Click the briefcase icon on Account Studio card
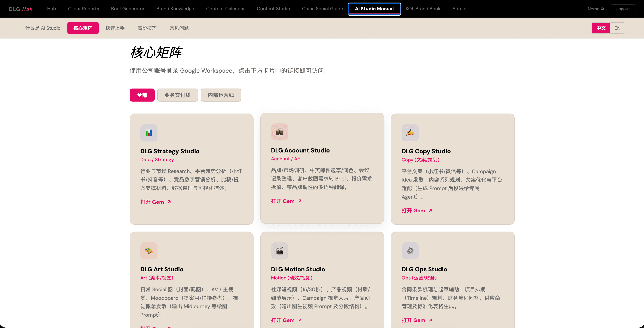The image size is (644, 328). 279,132
